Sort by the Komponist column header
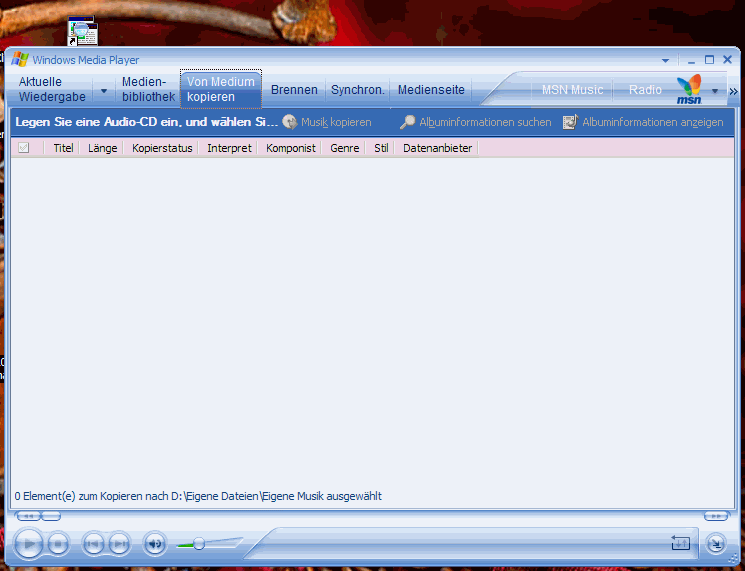Image resolution: width=745 pixels, height=571 pixels. (x=290, y=148)
